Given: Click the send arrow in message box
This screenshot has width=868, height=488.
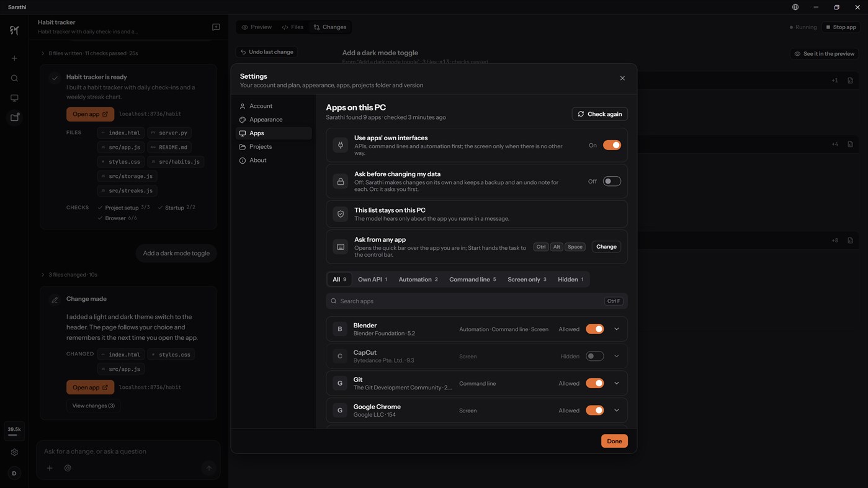Looking at the screenshot, I should pos(209,468).
